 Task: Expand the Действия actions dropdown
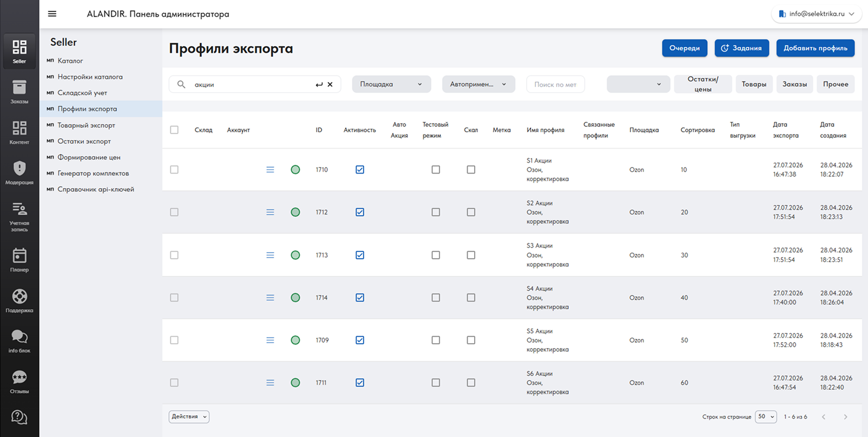coord(189,416)
